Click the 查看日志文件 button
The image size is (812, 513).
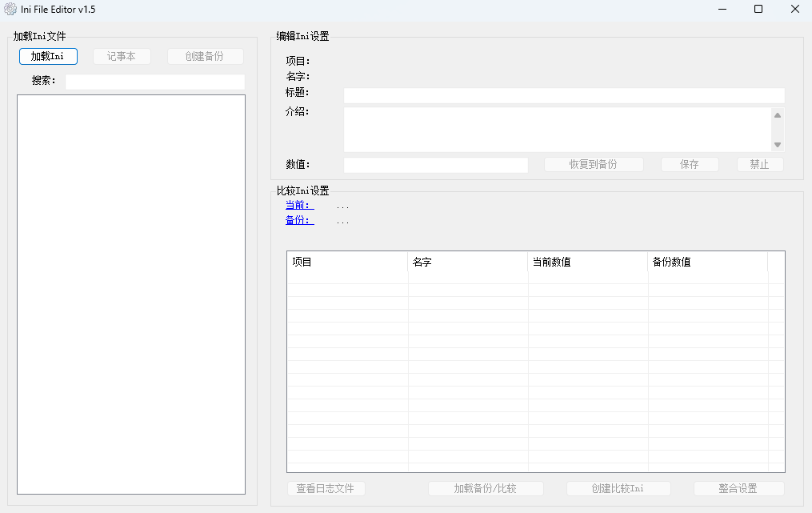(x=326, y=489)
